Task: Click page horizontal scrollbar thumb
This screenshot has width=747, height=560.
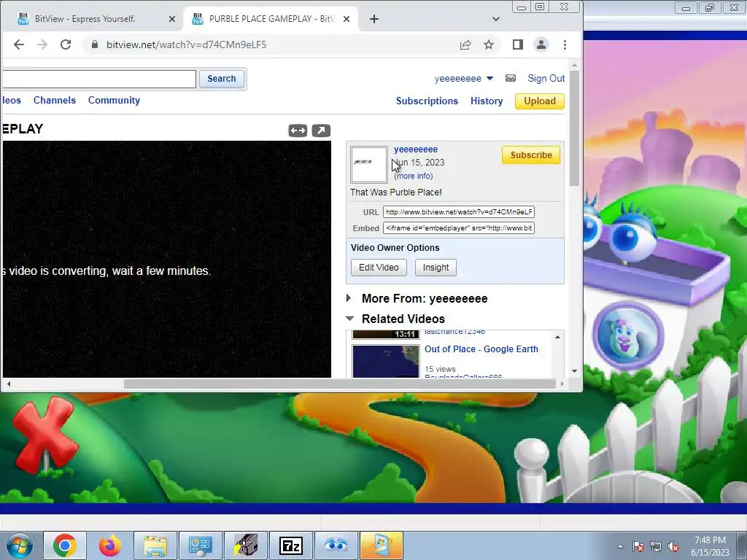Action: coord(340,384)
